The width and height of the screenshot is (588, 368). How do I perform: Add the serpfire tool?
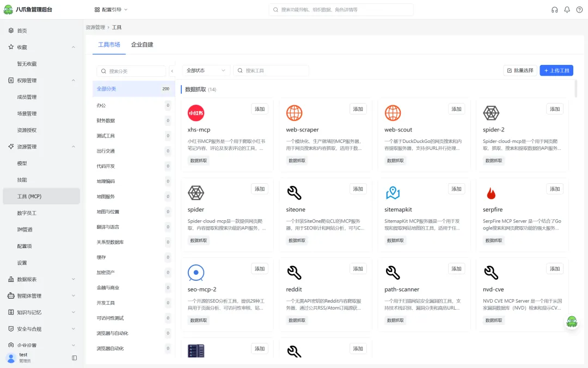(555, 189)
